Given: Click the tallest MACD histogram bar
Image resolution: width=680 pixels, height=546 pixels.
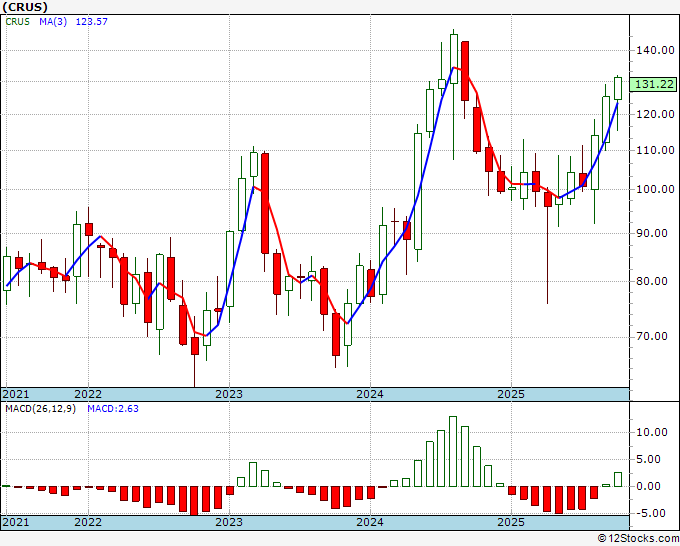Looking at the screenshot, I should (x=453, y=451).
